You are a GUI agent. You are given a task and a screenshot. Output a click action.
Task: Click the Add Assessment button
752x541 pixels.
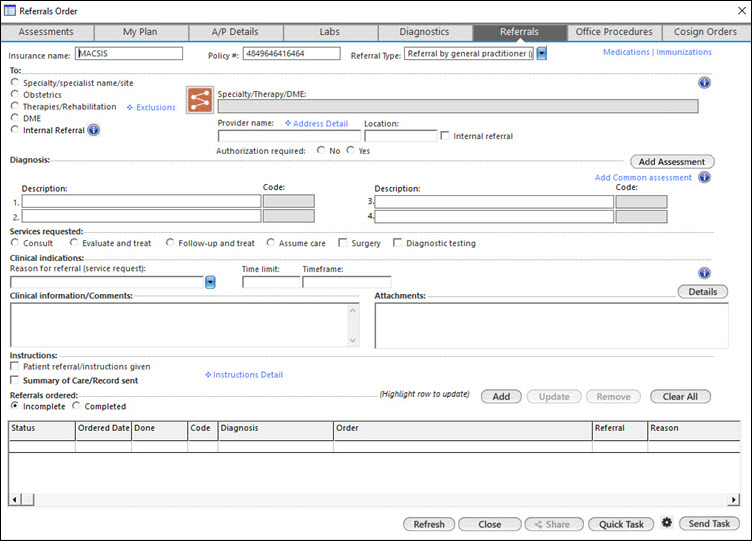tap(672, 162)
